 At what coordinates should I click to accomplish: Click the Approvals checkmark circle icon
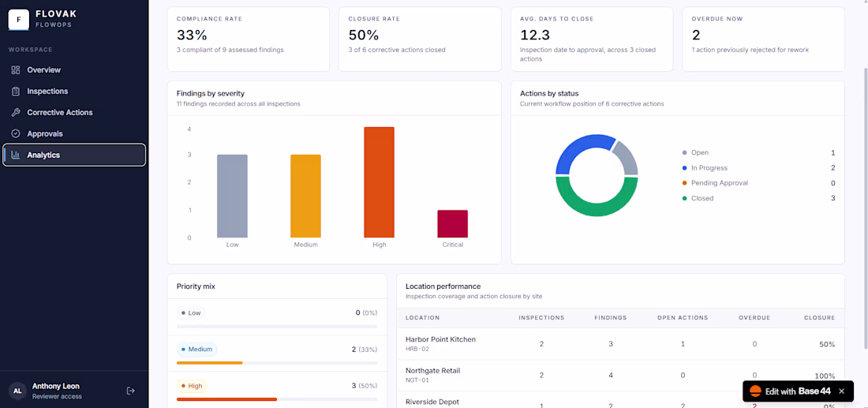(16, 134)
